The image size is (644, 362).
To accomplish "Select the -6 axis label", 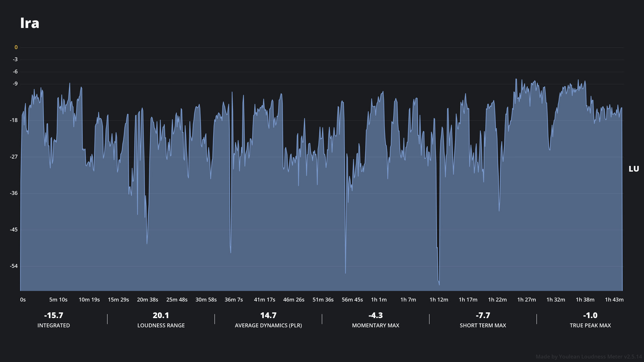I will pos(15,71).
